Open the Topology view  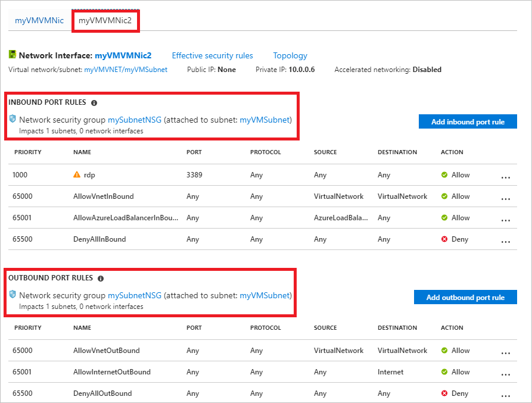pos(290,55)
